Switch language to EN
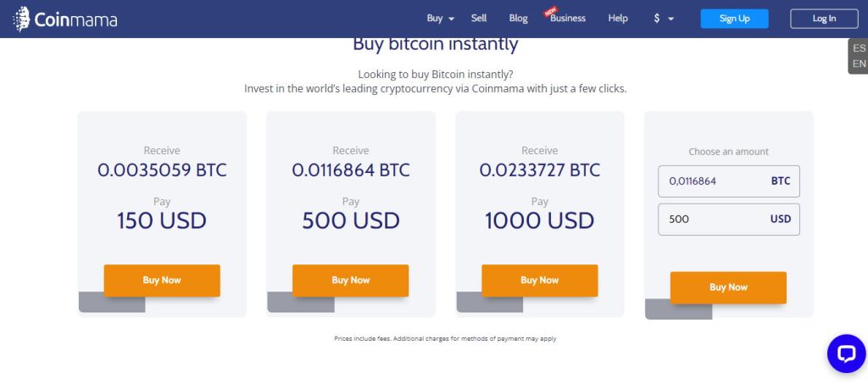This screenshot has height=384, width=868. 860,64
